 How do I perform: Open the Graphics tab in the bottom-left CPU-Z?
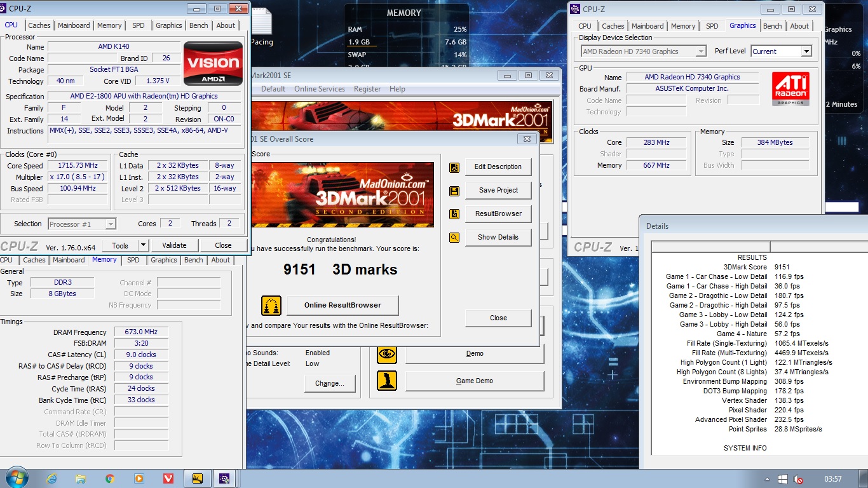click(x=164, y=260)
